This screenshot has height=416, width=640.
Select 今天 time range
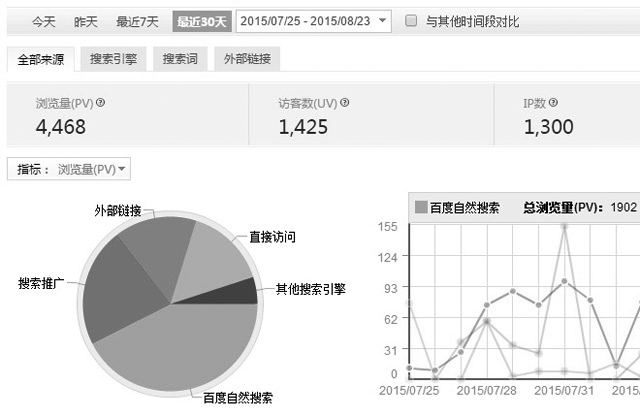pos(41,21)
